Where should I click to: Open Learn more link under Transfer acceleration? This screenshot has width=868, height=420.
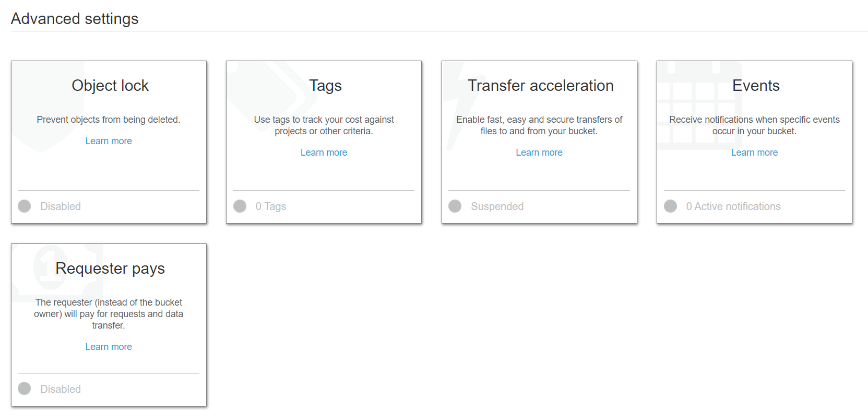(539, 153)
